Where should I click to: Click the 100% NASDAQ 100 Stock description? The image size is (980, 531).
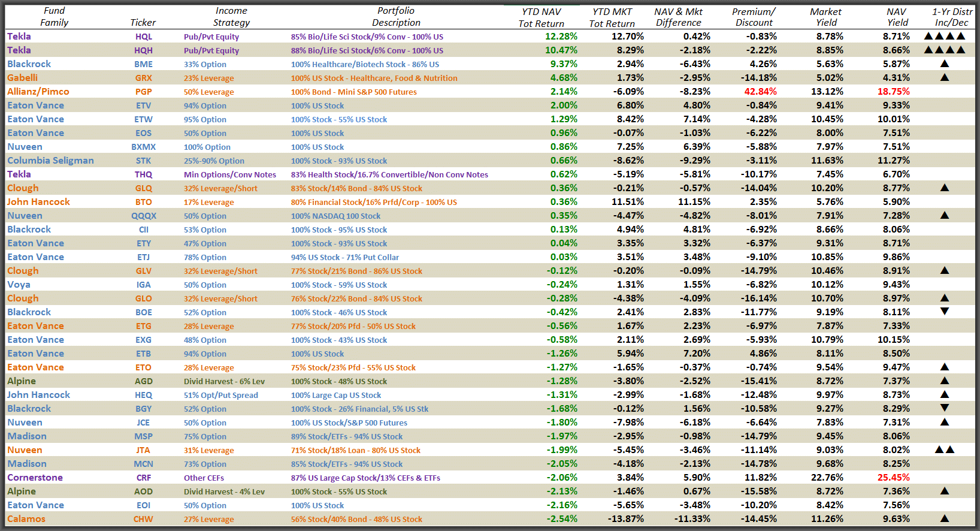(335, 216)
